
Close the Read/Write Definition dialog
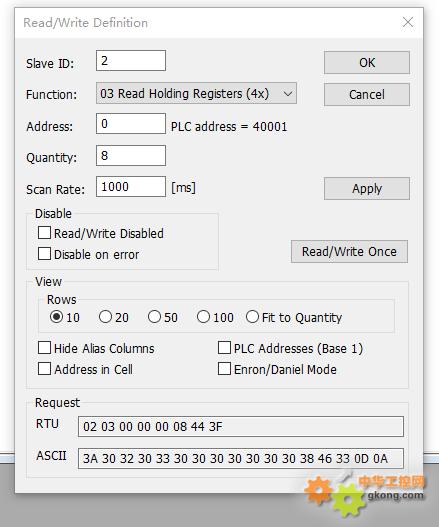[x=408, y=22]
